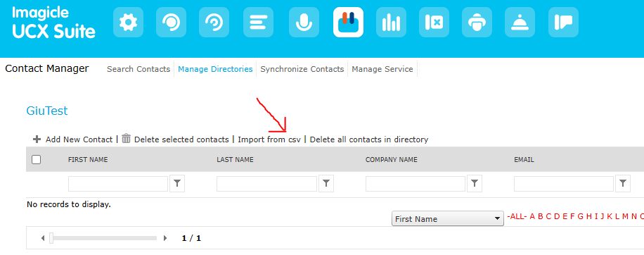This screenshot has width=644, height=255.
Task: Open the X-box blocking module icon
Action: point(434,23)
